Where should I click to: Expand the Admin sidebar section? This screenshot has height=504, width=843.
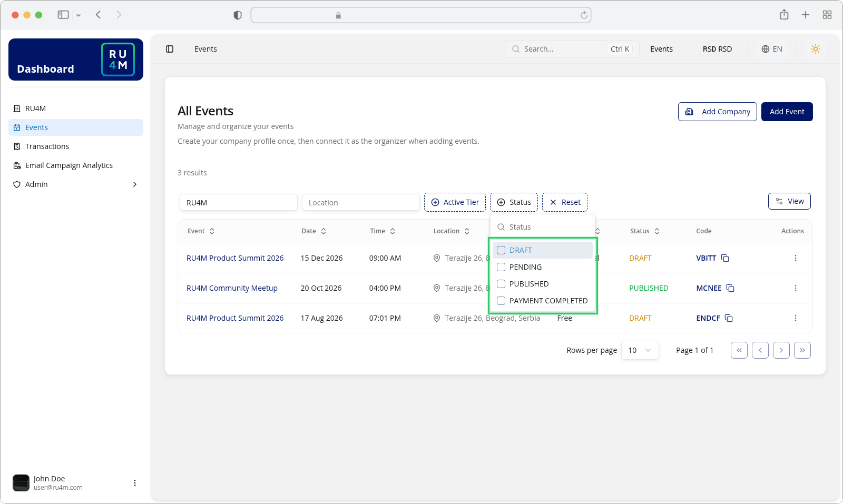pos(76,184)
